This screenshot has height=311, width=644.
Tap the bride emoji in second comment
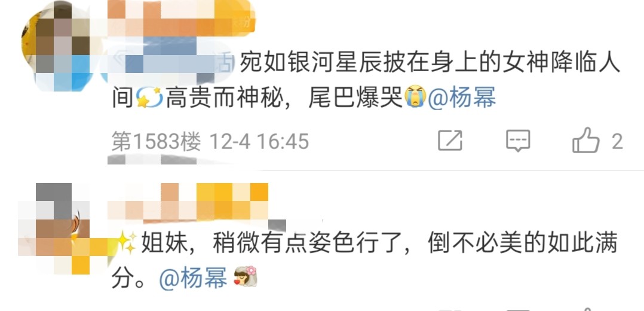(x=245, y=277)
